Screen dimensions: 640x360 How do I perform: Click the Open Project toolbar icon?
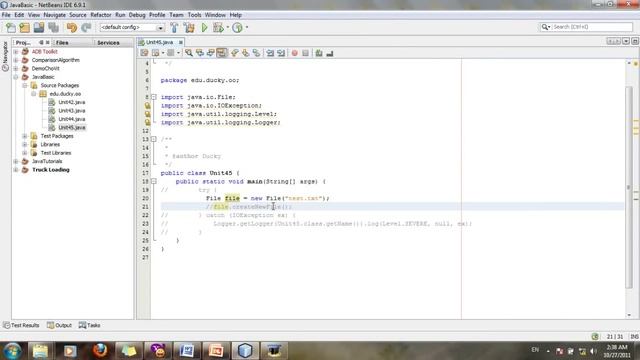tap(39, 27)
